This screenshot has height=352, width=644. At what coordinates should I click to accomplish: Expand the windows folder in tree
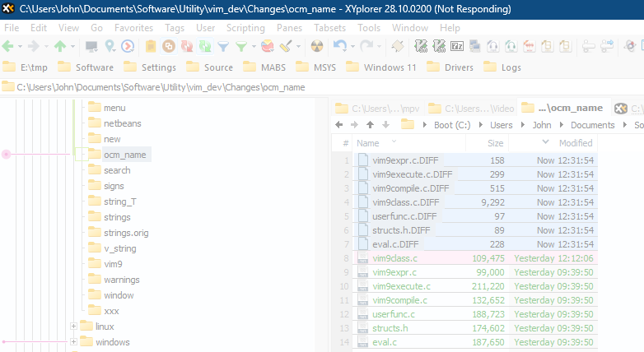click(x=74, y=342)
